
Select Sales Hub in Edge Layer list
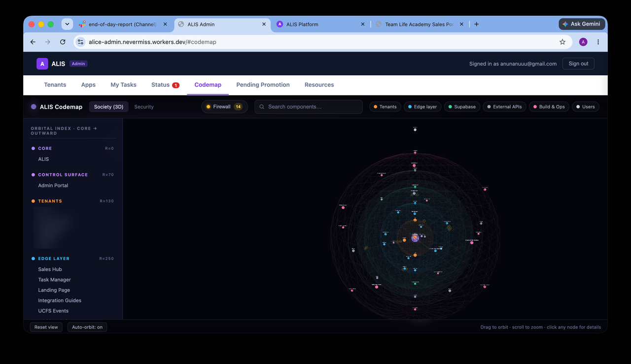[50, 269]
